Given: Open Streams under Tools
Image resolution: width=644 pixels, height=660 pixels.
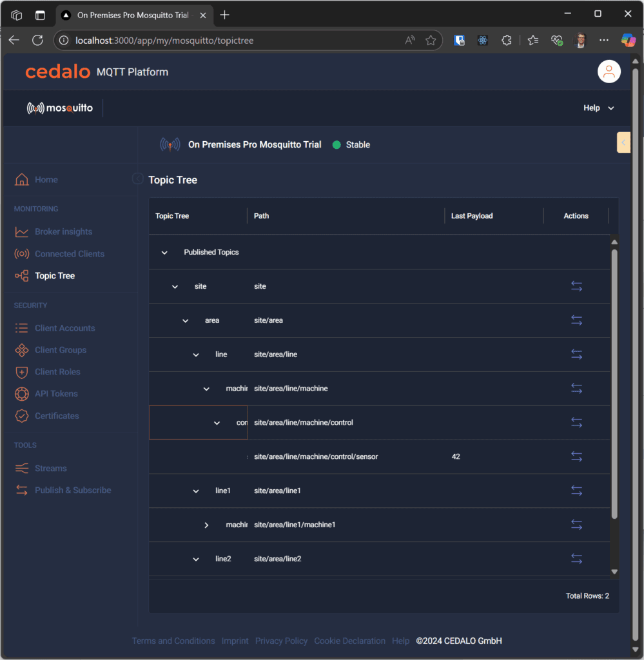Looking at the screenshot, I should 51,468.
